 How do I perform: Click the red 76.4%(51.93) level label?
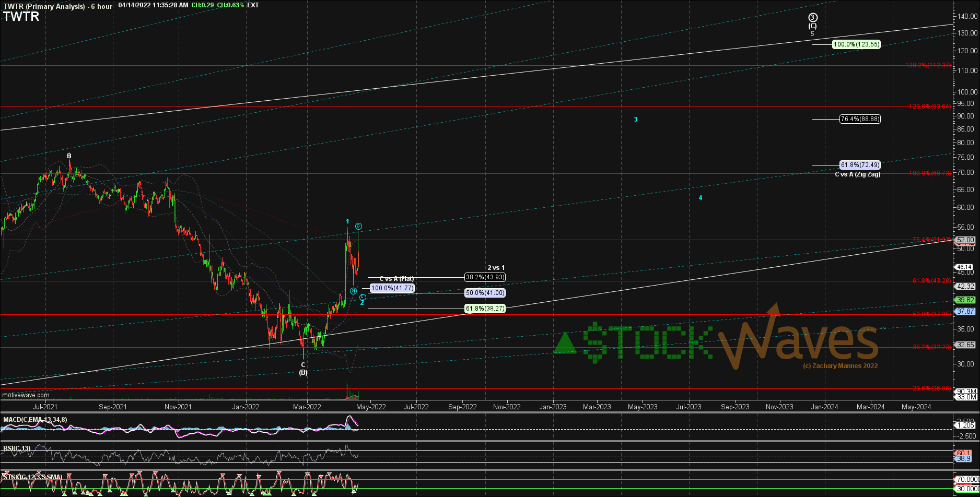[931, 240]
